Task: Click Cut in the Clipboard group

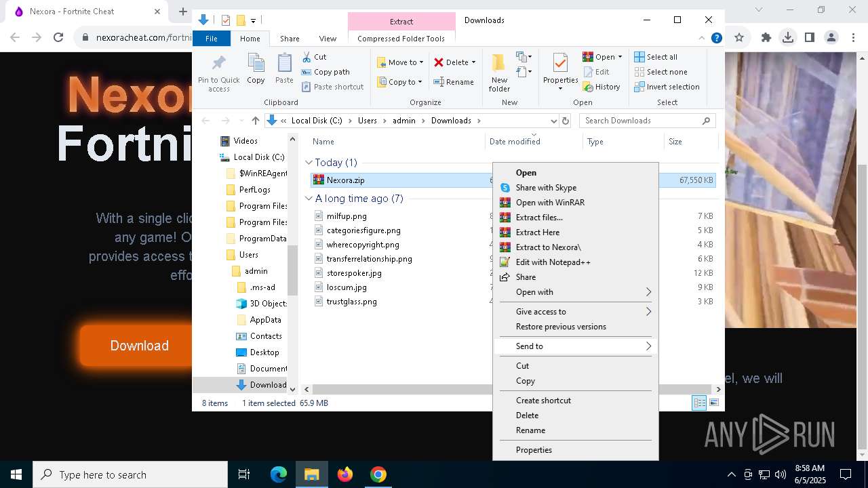Action: point(314,57)
